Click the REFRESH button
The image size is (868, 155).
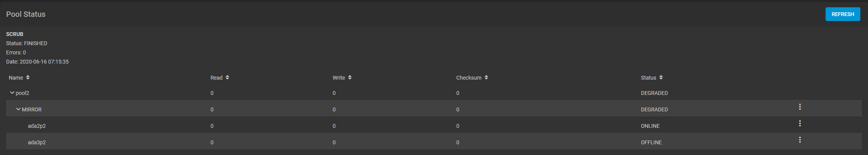pos(842,14)
